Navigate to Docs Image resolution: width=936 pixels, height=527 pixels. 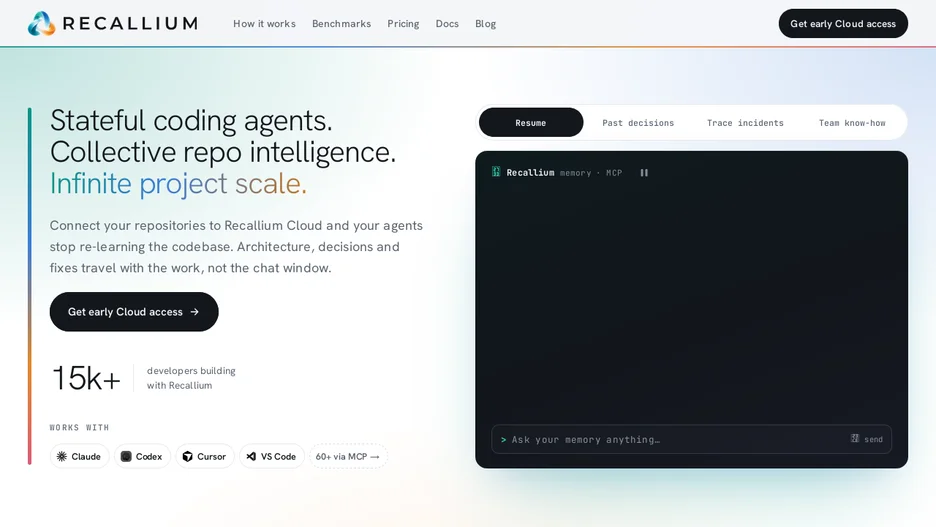coord(447,23)
